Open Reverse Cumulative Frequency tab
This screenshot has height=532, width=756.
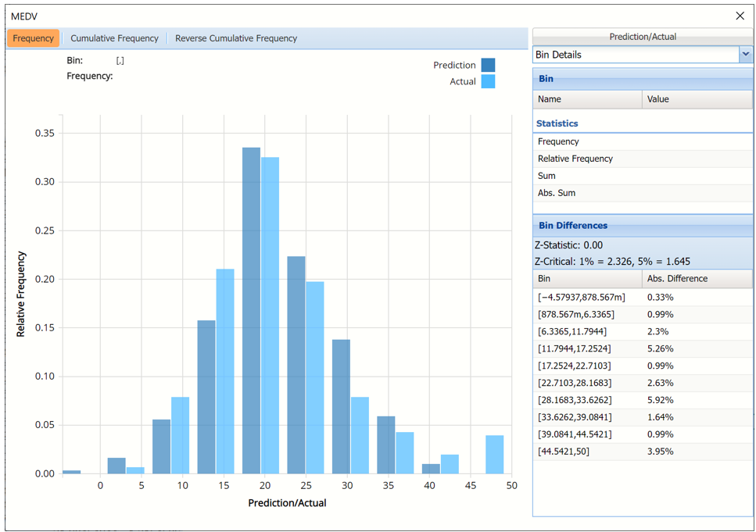tap(236, 38)
